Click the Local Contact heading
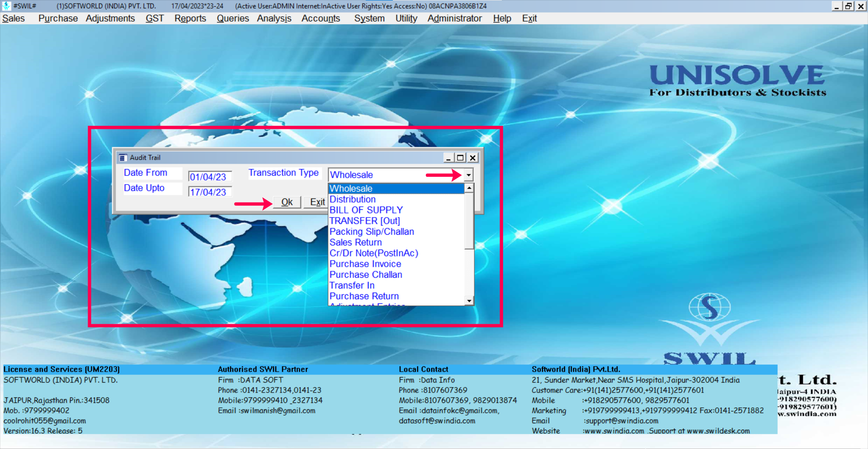This screenshot has width=868, height=449. tap(424, 369)
